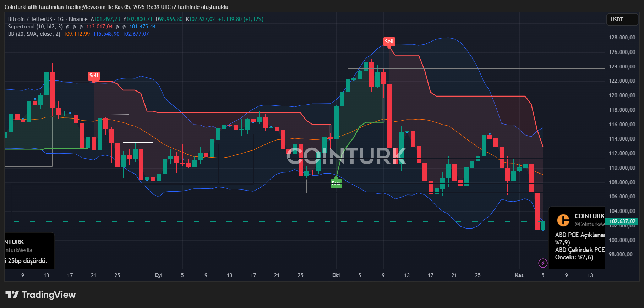Click the purple lightning bolt icon
The width and height of the screenshot is (644, 308).
point(543,263)
